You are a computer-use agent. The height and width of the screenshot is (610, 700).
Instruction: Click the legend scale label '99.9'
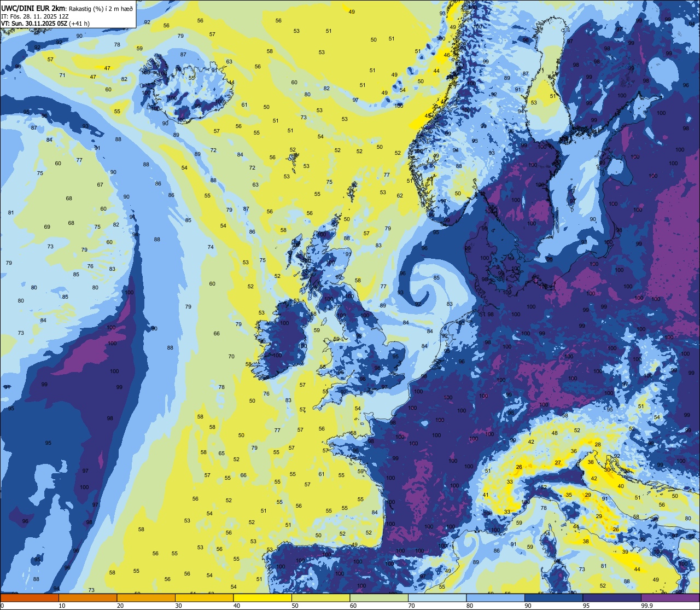click(x=647, y=606)
